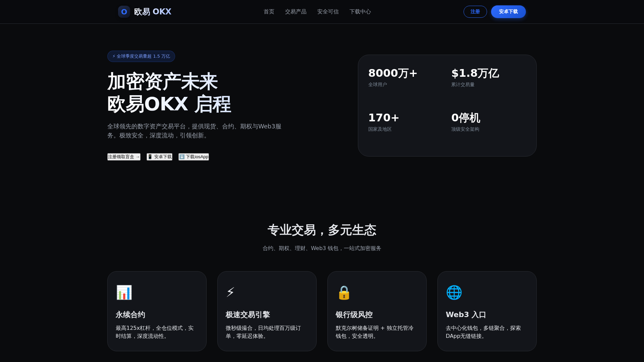The image size is (644, 362).
Task: Click description 默克尔树储备证明 + 独立托管冷钱包
Action: click(x=375, y=332)
